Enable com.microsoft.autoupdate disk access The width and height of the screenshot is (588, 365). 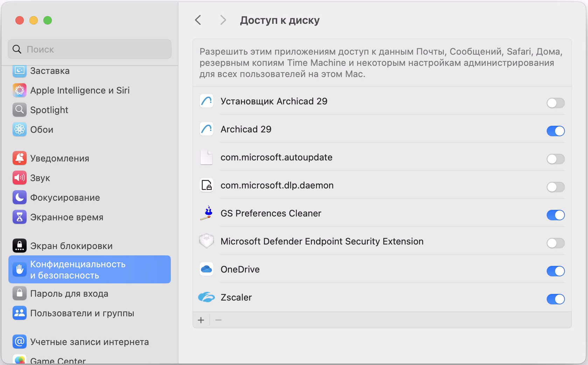coord(555,159)
